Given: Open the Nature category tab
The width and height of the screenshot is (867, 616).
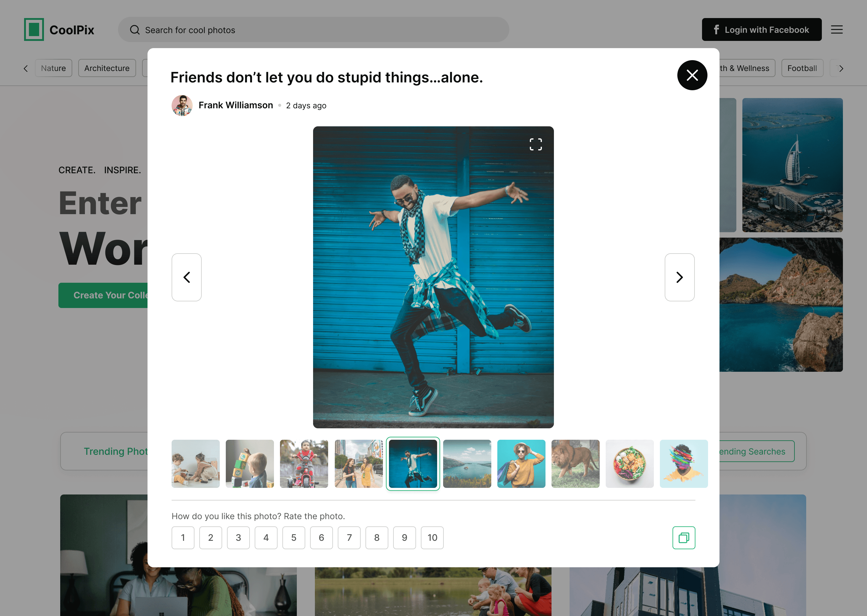Looking at the screenshot, I should point(54,68).
